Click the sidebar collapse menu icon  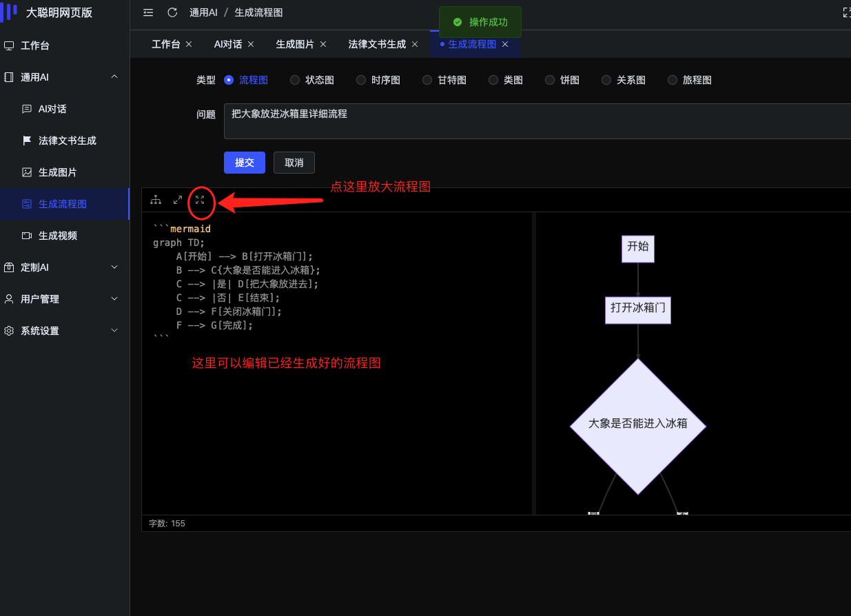148,12
